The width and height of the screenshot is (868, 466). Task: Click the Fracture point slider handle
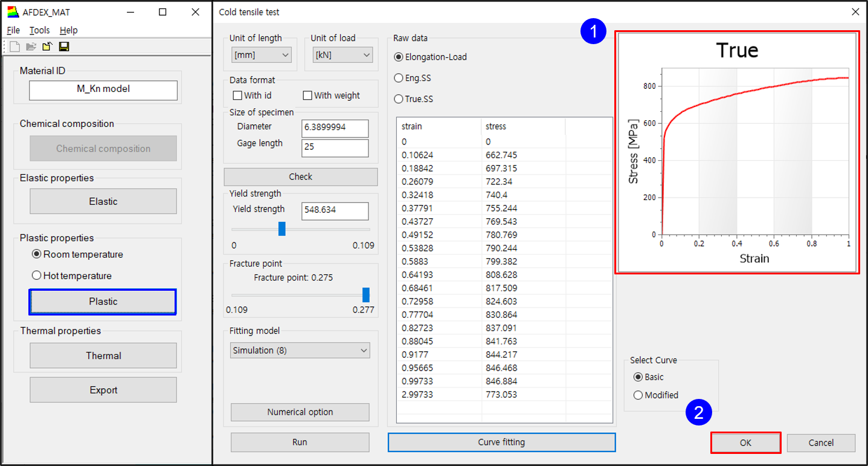(365, 295)
